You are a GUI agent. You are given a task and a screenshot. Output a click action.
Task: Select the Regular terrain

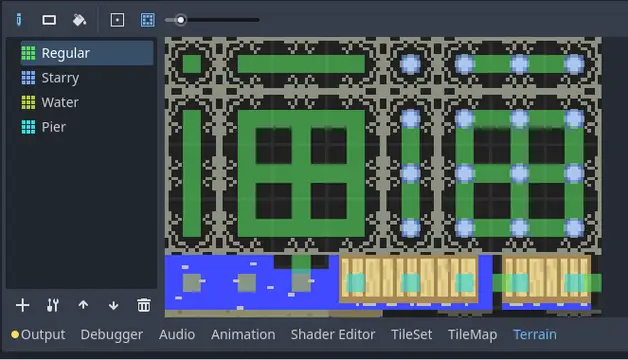87,53
